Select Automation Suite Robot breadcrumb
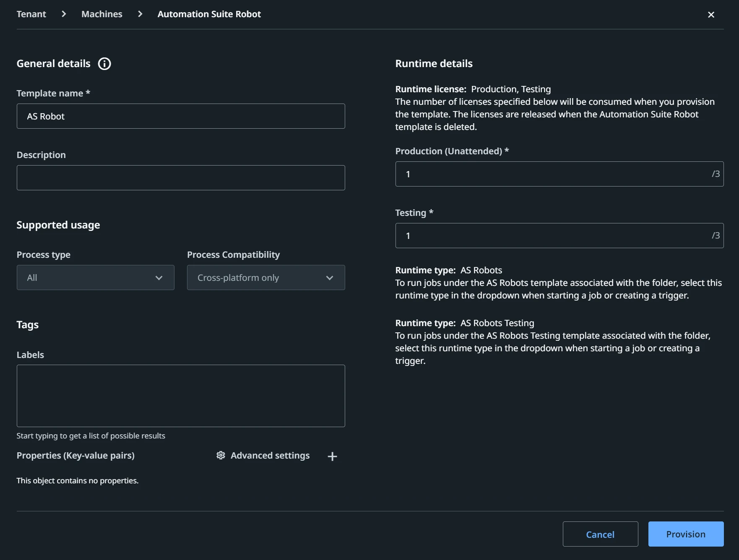The width and height of the screenshot is (739, 560). click(x=209, y=14)
